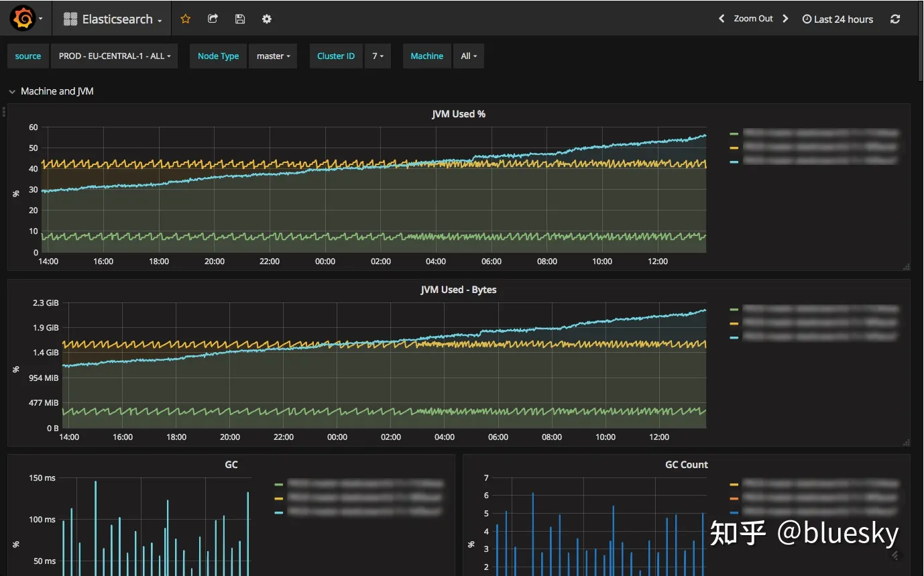Share the dashboard via share icon
Screen dimensions: 924x576
click(213, 19)
